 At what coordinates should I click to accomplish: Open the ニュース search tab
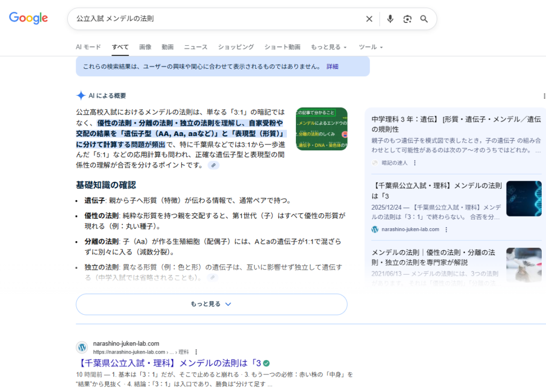(x=196, y=47)
